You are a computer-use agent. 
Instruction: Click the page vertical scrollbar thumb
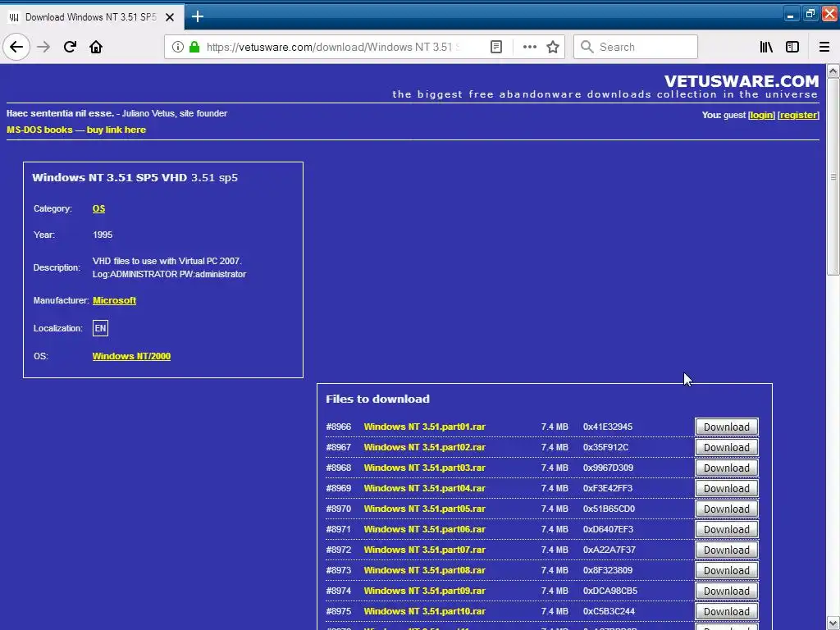(833, 177)
